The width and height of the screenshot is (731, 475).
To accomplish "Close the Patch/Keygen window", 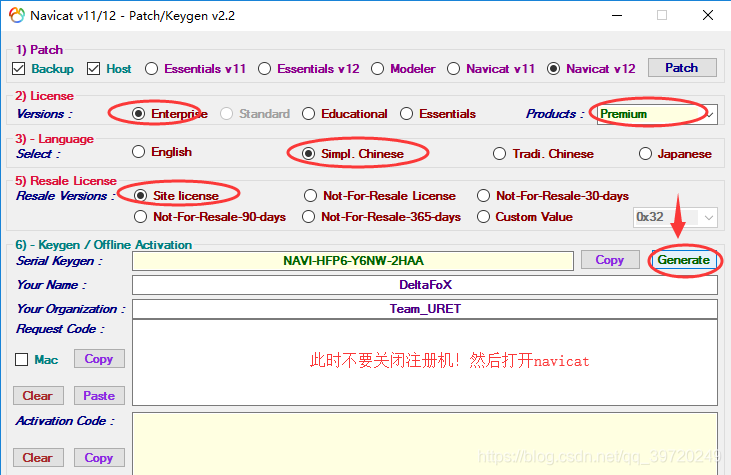I will pos(708,15).
